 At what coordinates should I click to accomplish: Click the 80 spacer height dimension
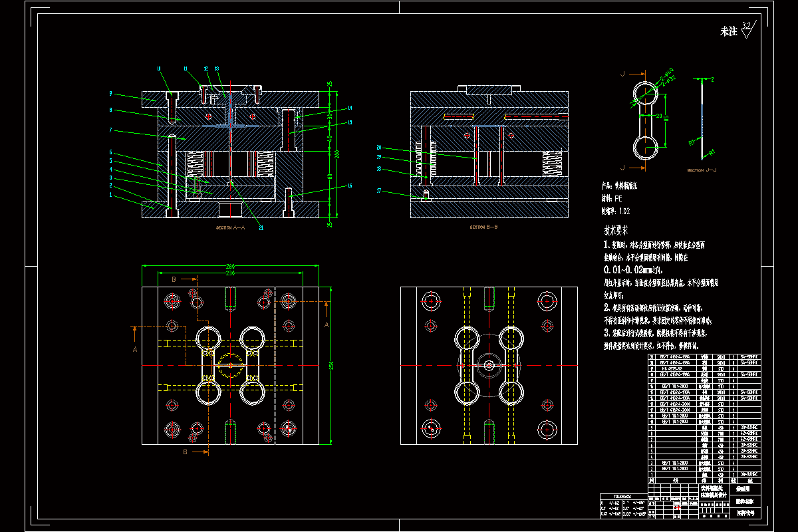point(329,176)
